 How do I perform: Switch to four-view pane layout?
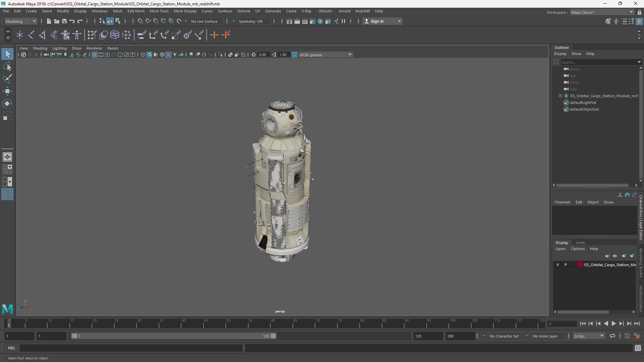pos(7,169)
